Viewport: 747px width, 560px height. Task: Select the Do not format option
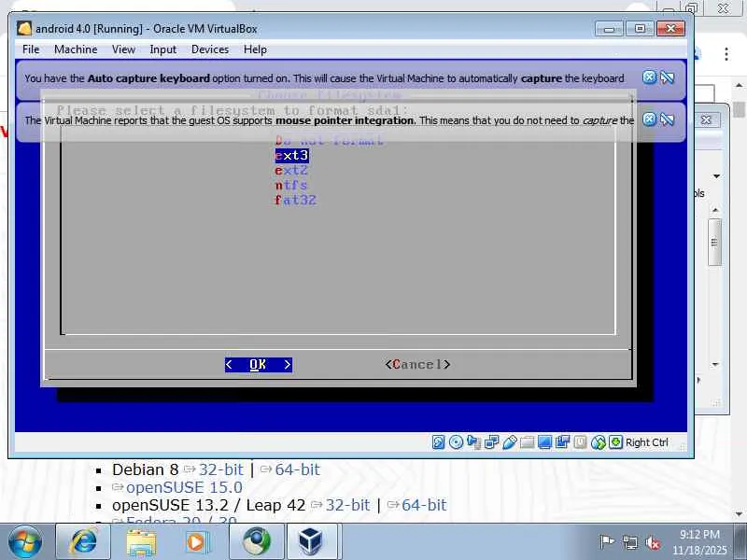pos(329,141)
